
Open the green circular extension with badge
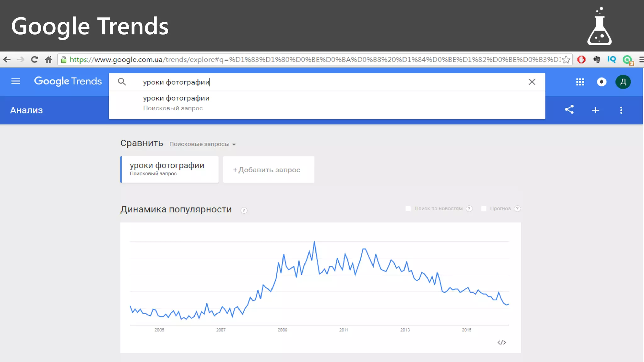pyautogui.click(x=628, y=60)
